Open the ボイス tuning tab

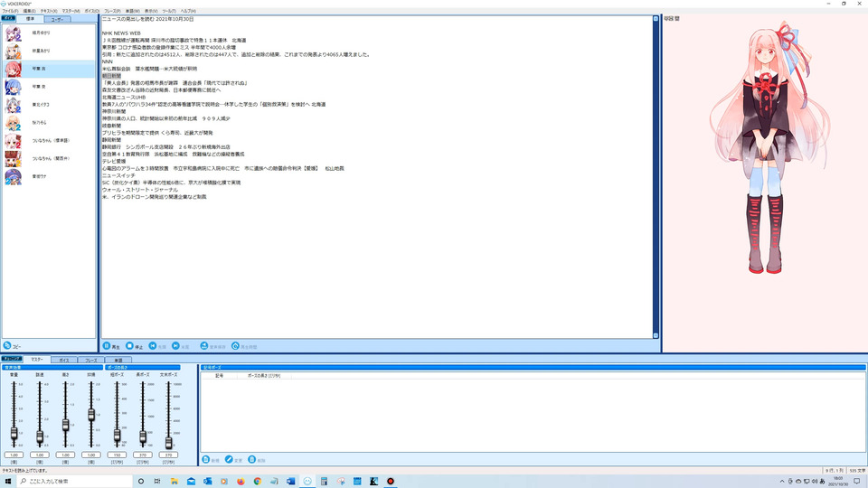[64, 361]
